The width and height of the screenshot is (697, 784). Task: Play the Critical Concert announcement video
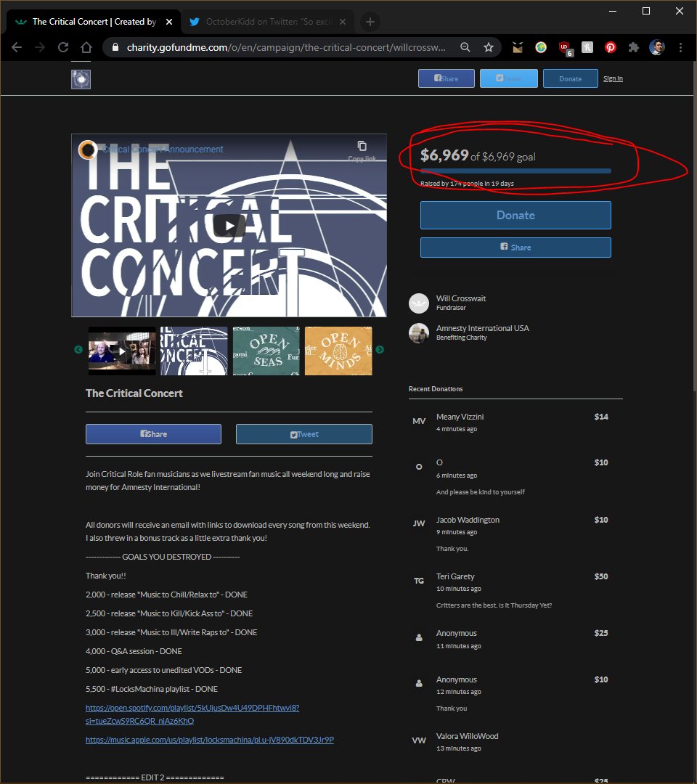tap(229, 226)
